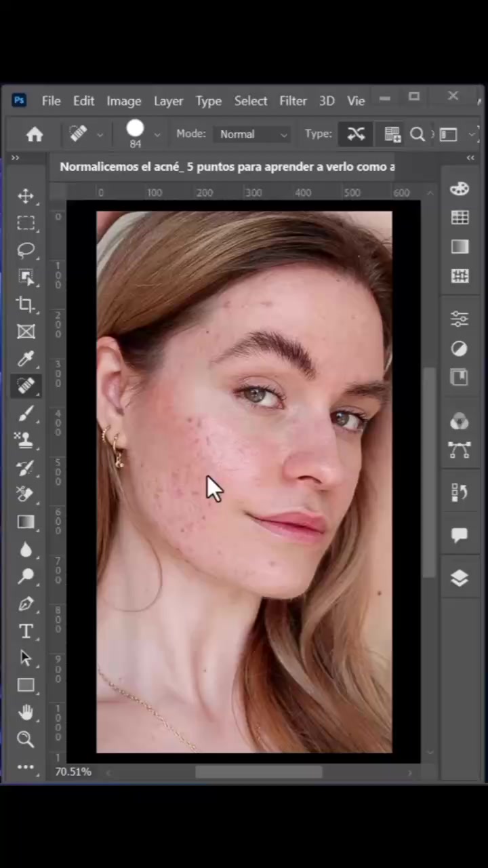Screen dimensions: 488x868
Task: Open the File menu
Action: coord(51,100)
